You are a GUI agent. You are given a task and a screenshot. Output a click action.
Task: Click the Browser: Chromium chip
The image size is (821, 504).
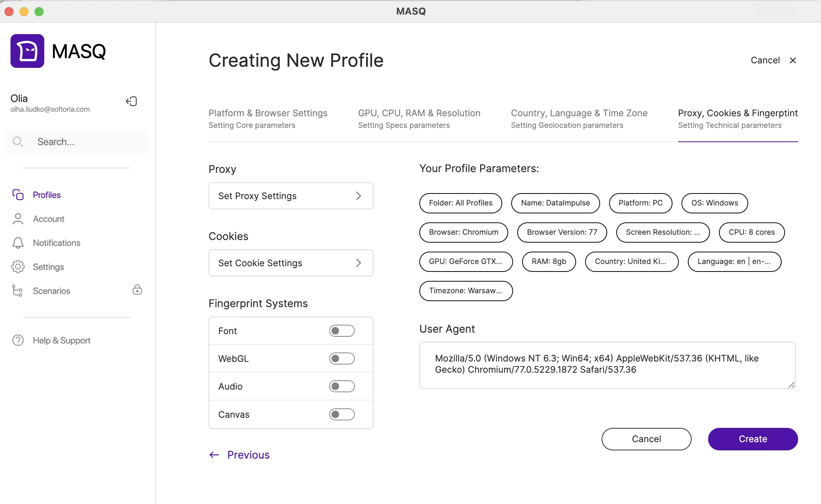click(x=464, y=232)
